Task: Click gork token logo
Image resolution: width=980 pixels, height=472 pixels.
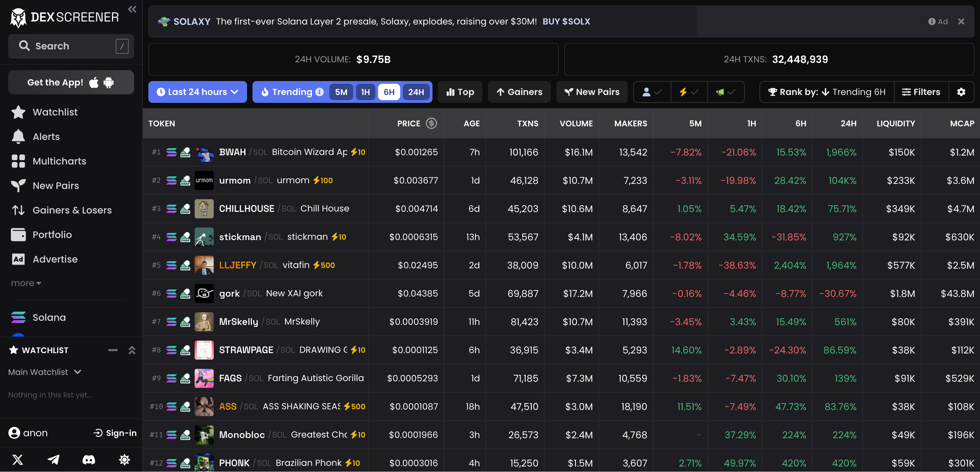Action: tap(204, 294)
